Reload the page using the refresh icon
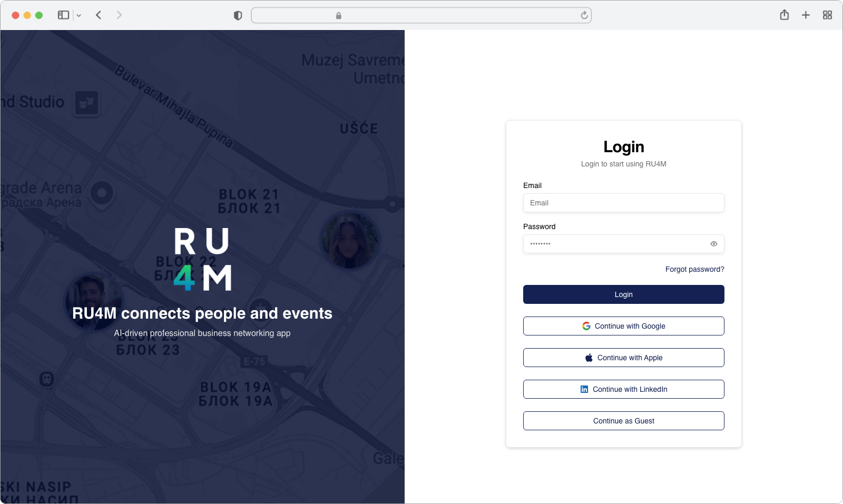This screenshot has height=504, width=843. coord(584,15)
